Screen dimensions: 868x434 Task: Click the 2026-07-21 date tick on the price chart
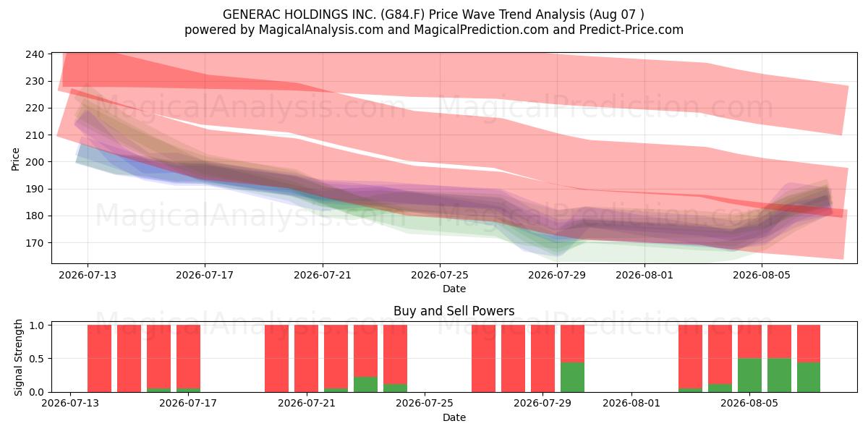click(323, 275)
